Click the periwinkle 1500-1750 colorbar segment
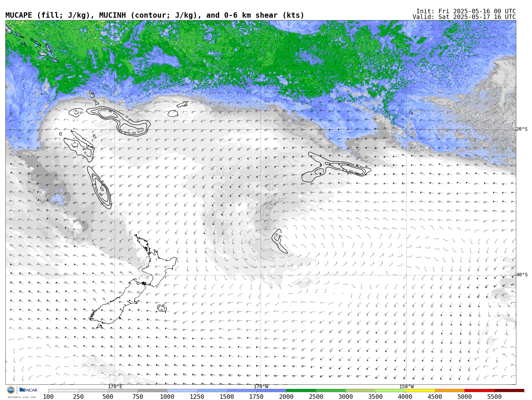The width and height of the screenshot is (532, 400). [242, 391]
